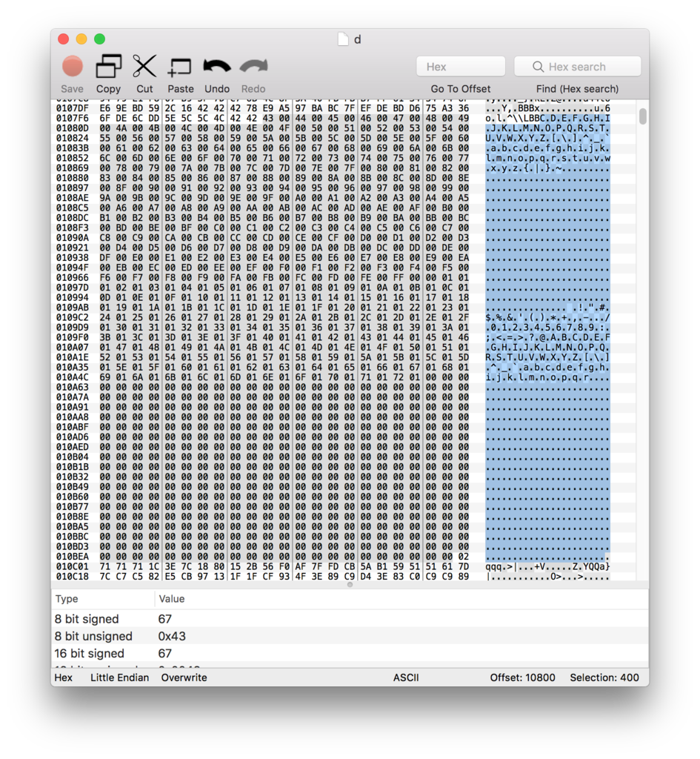Click ASCII text 'i.j.k.l.m.n.o.p.q.r....'
Viewport: 700px width, 759px height.
click(547, 377)
